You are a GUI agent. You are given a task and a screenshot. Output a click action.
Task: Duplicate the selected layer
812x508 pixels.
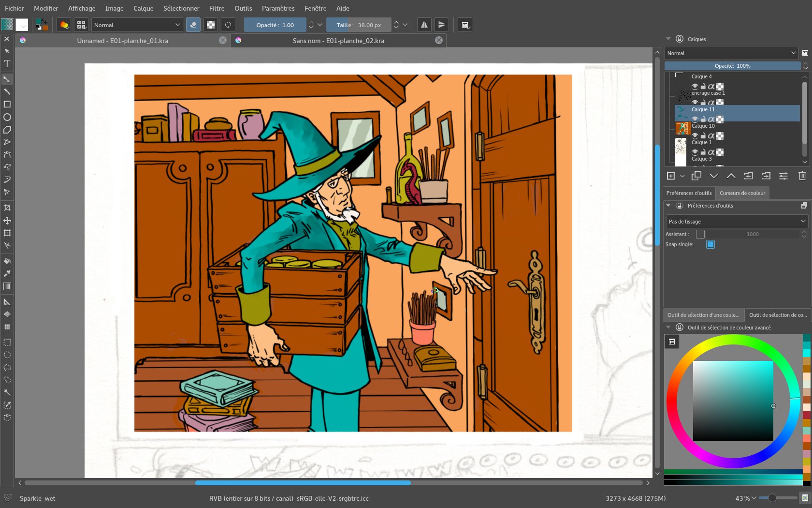click(x=696, y=176)
